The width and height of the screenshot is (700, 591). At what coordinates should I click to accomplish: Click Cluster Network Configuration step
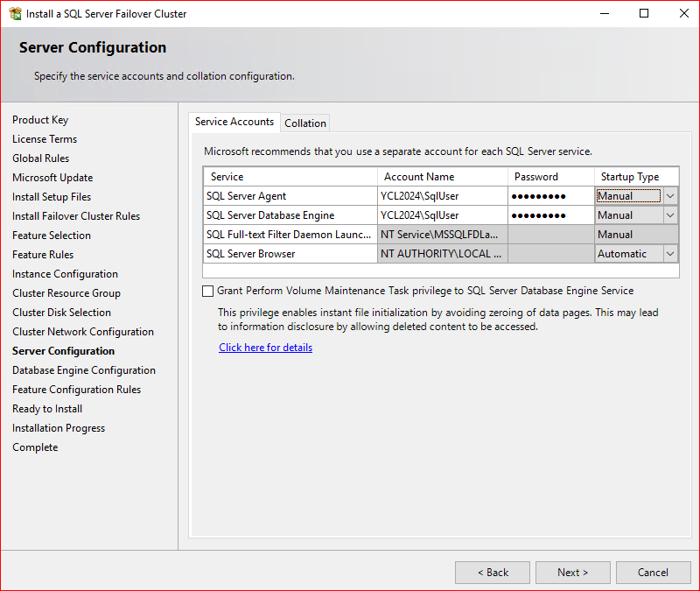tap(83, 332)
